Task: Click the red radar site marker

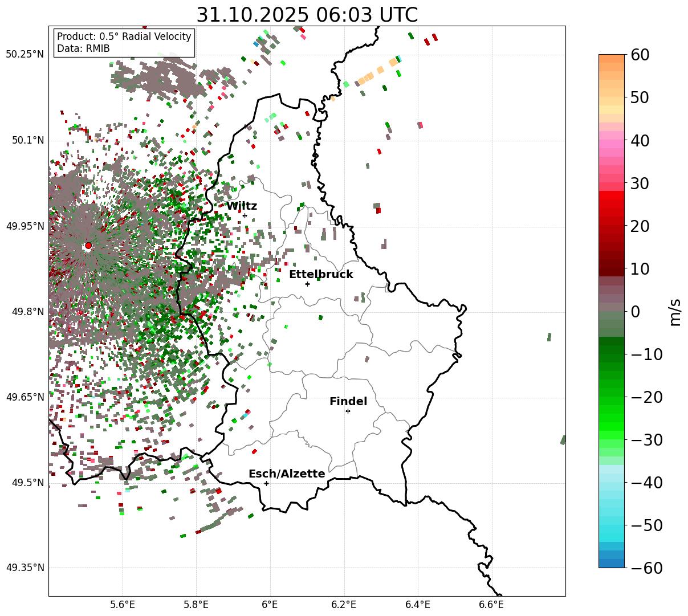Action: coord(88,246)
